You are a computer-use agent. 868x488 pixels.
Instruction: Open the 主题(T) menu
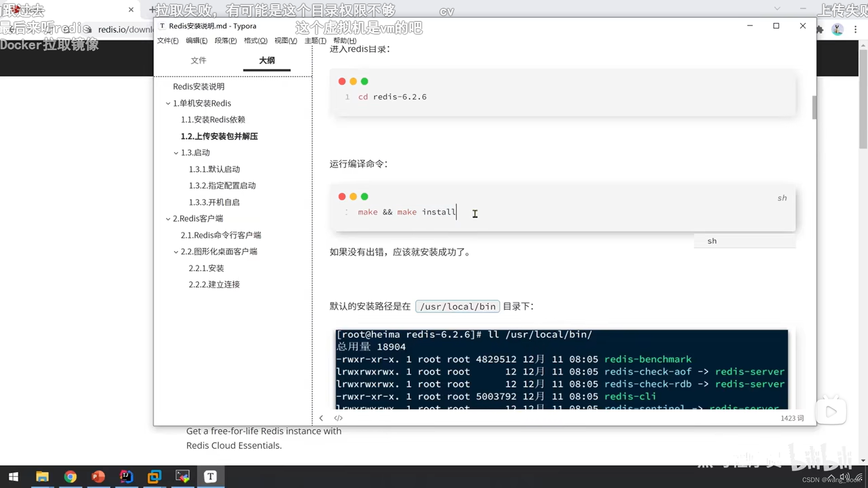coord(315,41)
